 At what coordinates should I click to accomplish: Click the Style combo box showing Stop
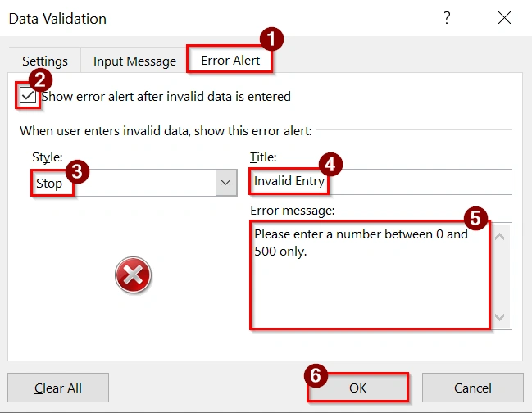click(123, 183)
